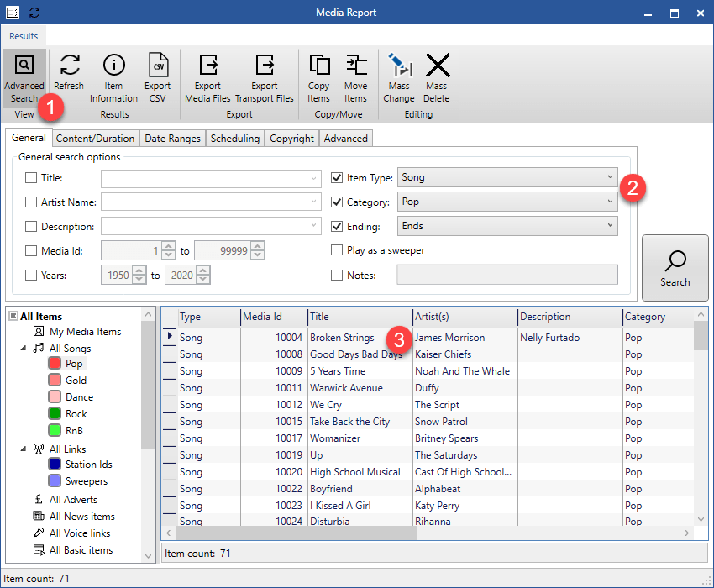Click the Refresh results icon
This screenshot has width=714, height=588.
(69, 65)
